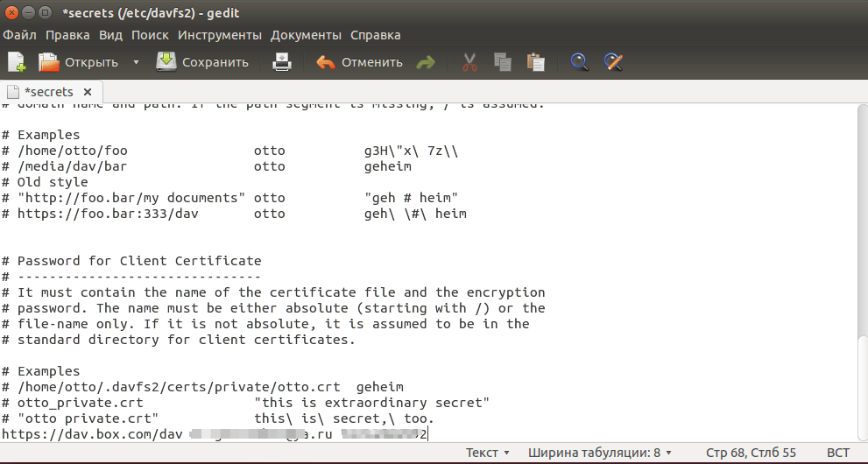868x464 pixels.
Task: Open the Текст syntax highlighting dropdown
Action: (x=488, y=453)
